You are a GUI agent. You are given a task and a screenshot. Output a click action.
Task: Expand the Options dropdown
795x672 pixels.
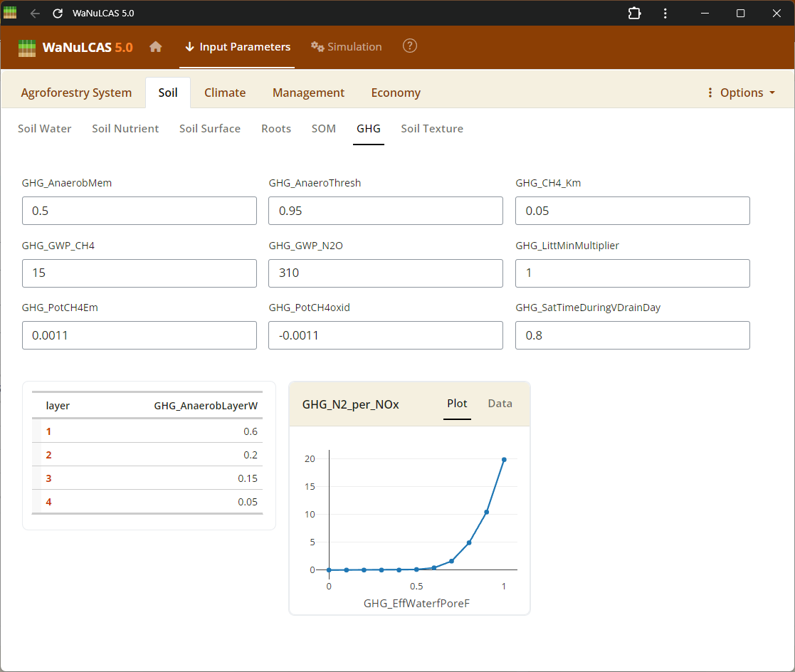(x=740, y=93)
